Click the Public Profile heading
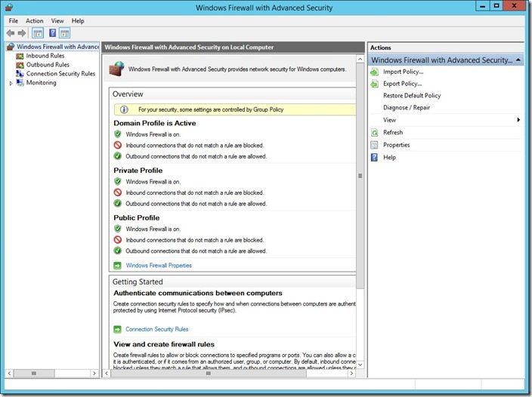532x397 pixels. (136, 218)
